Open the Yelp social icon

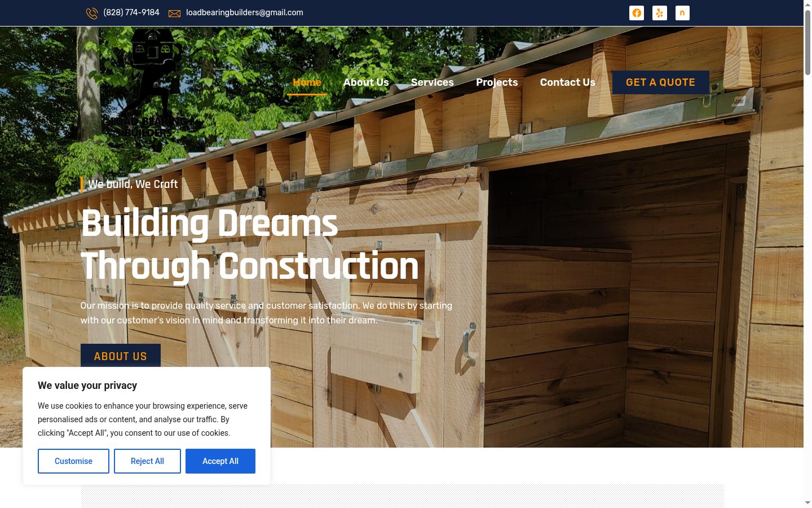pos(660,13)
